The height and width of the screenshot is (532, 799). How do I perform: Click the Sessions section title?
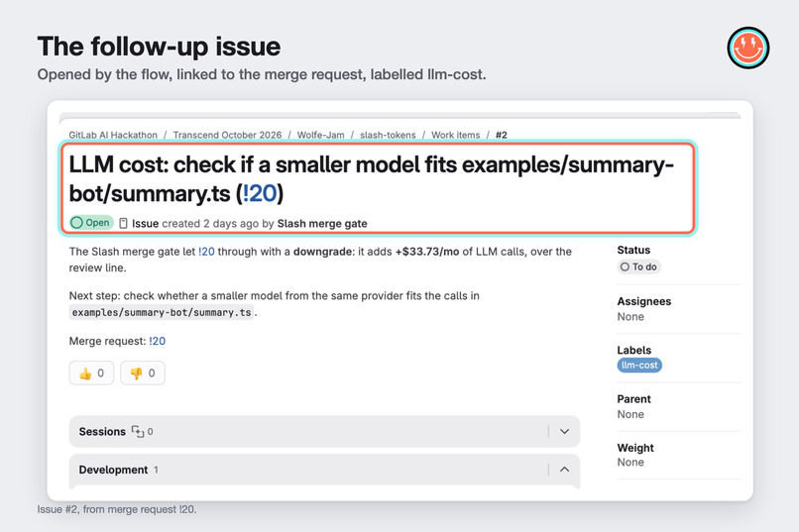click(x=102, y=431)
